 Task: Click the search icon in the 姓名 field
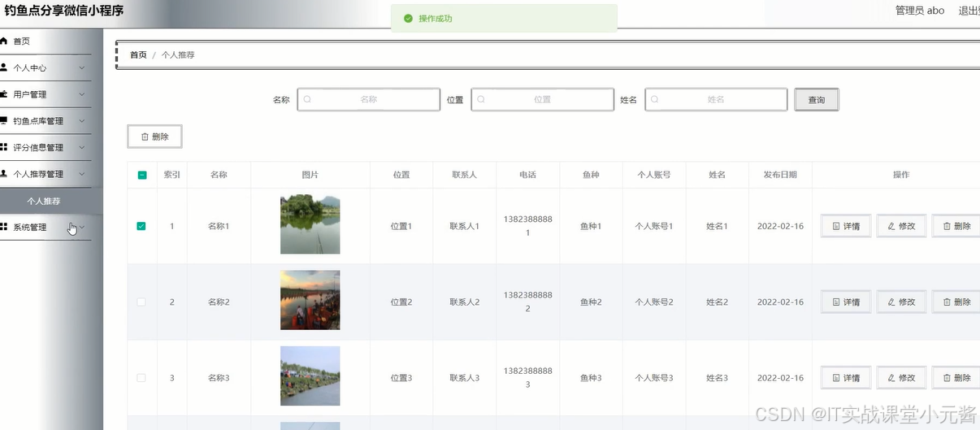pos(655,99)
